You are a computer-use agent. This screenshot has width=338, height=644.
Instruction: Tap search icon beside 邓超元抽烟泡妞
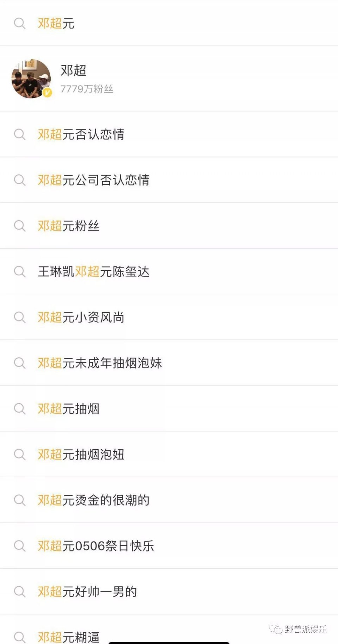click(20, 455)
